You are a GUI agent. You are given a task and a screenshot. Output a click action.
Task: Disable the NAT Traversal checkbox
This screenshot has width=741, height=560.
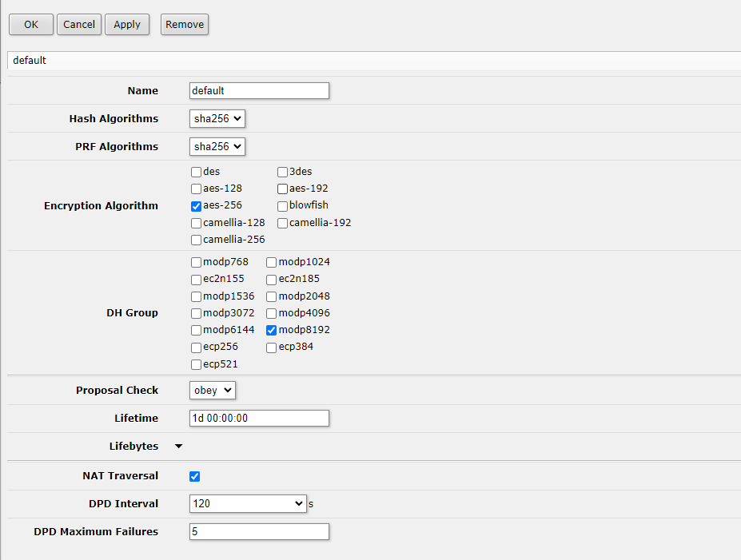click(x=194, y=477)
